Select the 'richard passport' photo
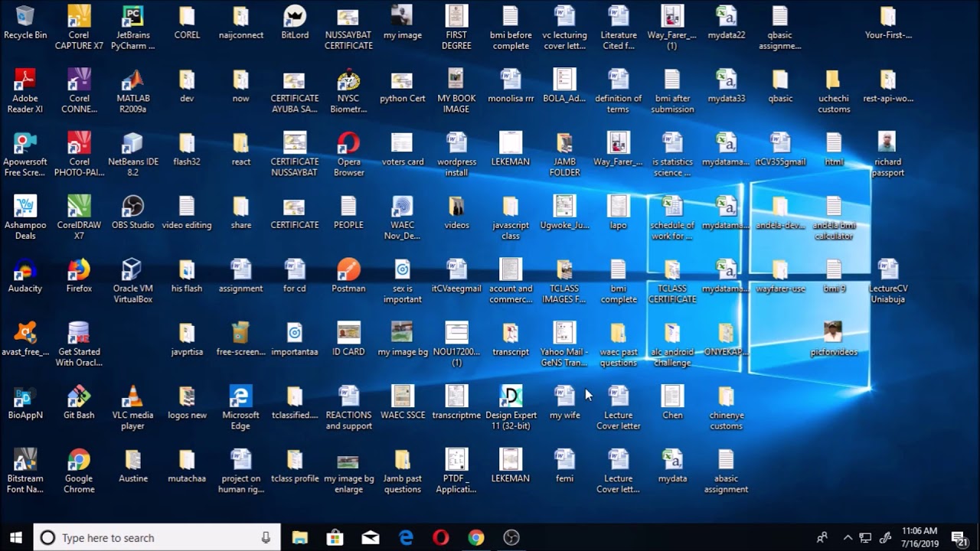980x551 pixels. coord(887,155)
